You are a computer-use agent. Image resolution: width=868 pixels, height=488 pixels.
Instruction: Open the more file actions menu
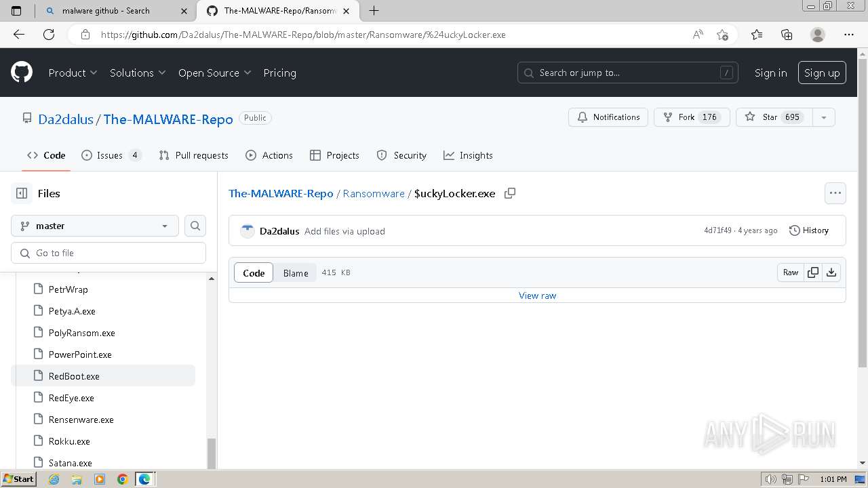835,193
